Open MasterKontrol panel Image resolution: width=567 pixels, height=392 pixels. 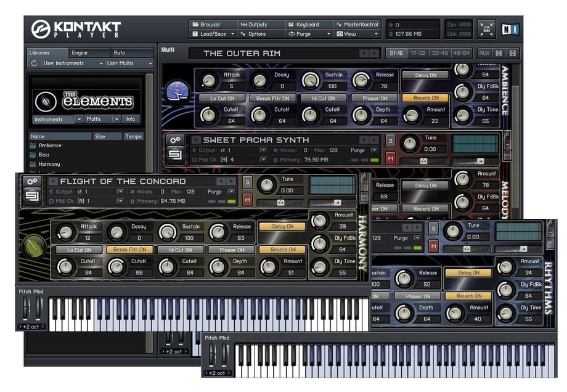357,24
